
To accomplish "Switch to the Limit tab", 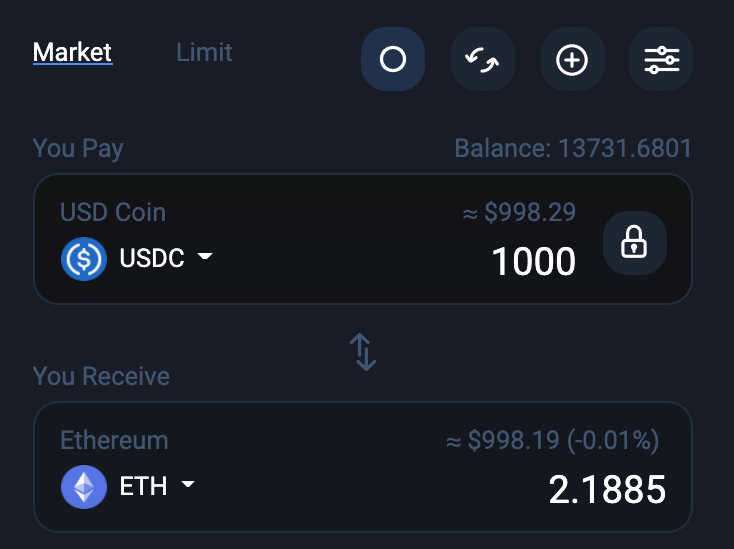I will [204, 52].
